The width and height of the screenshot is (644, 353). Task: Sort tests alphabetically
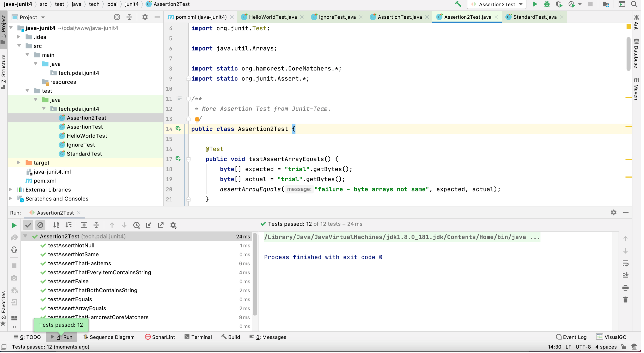click(56, 226)
